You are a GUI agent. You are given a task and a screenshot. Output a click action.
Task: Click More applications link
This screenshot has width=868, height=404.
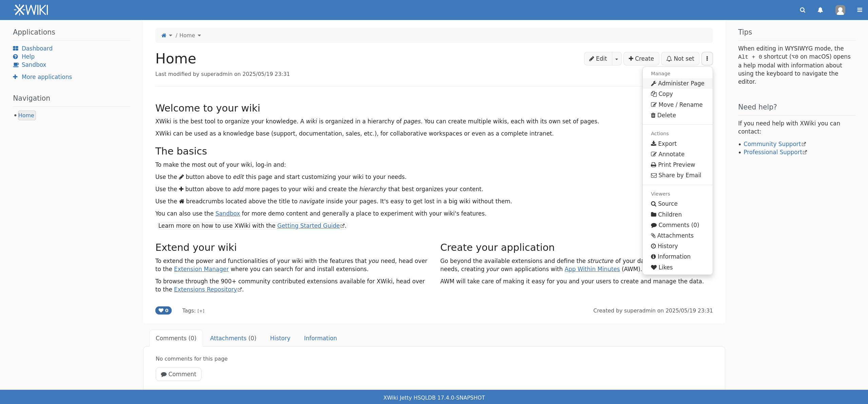click(47, 77)
